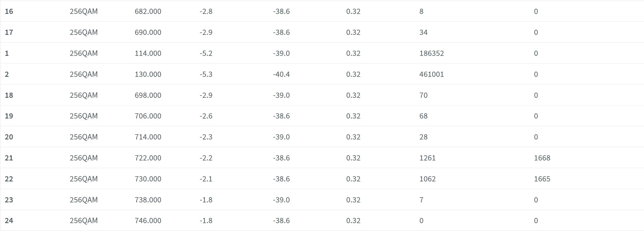Click the -40.4 SNR value

pos(281,74)
